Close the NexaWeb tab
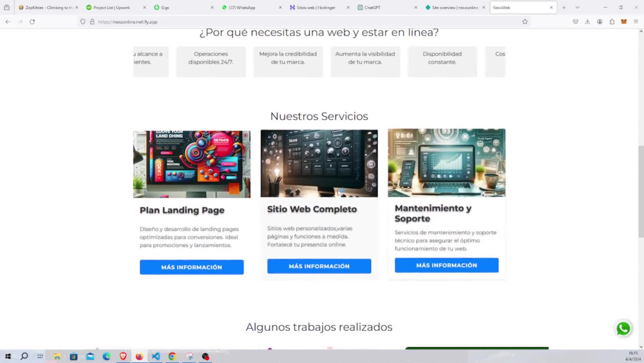Screen dimensions: 644x363 click(551, 7)
